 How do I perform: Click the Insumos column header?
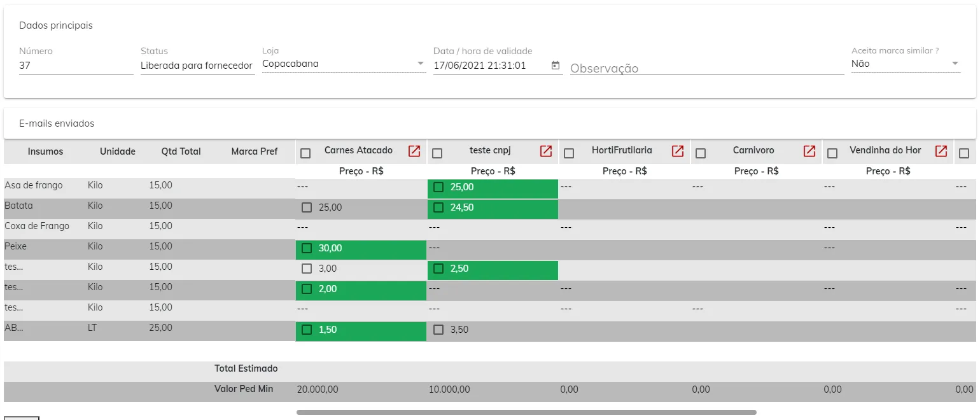pos(45,151)
